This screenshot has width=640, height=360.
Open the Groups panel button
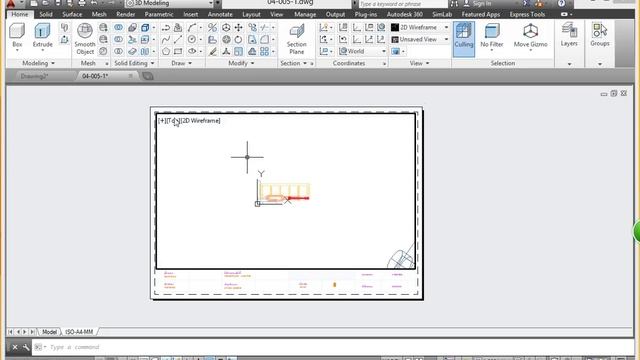pos(600,35)
